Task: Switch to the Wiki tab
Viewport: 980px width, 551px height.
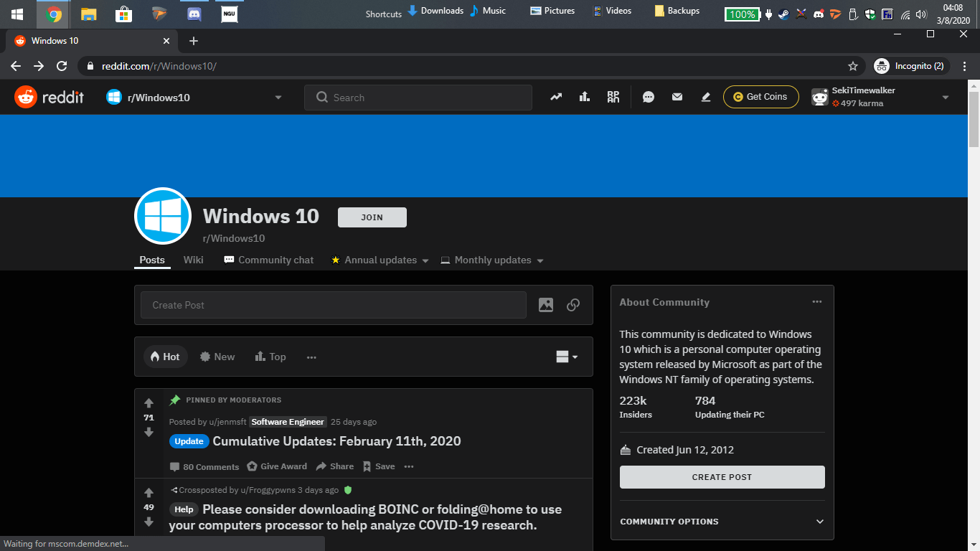Action: coord(193,260)
